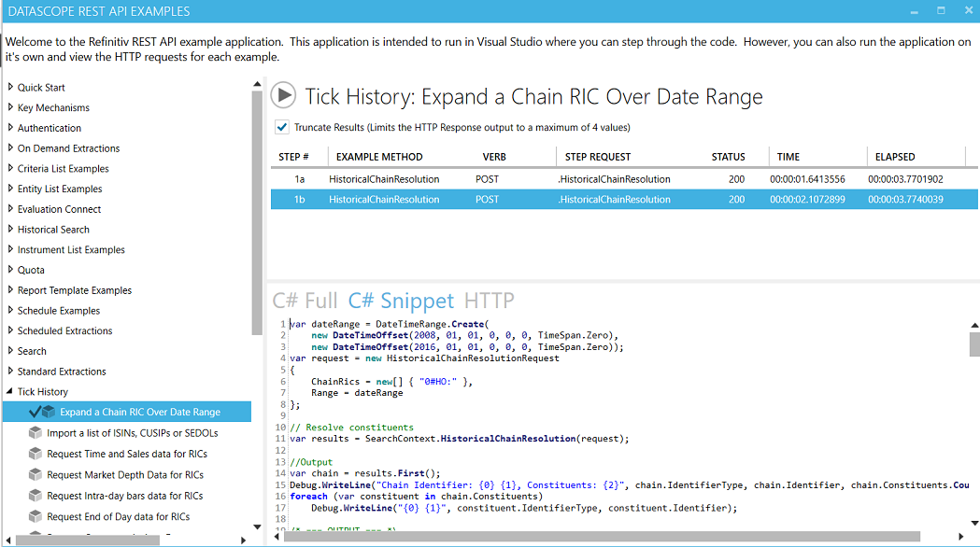The width and height of the screenshot is (980, 547).
Task: Click the code panel scroll up arrow
Action: pyautogui.click(x=974, y=325)
